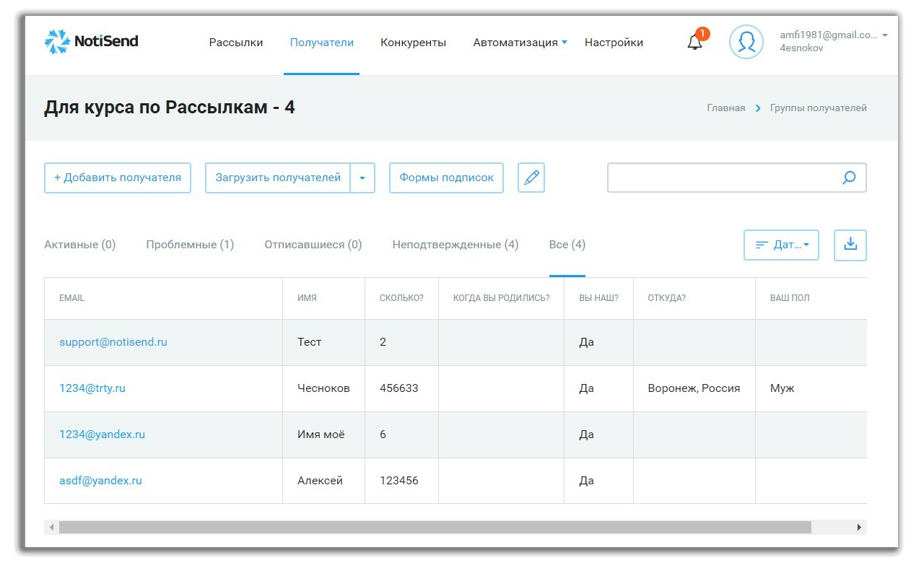Open the user avatar profile icon
The image size is (924, 563).
[746, 42]
